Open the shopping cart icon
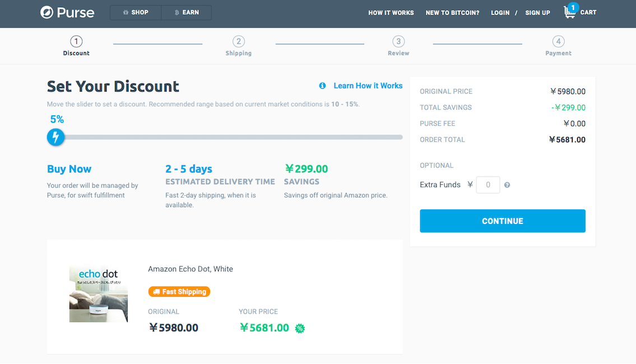Image resolution: width=636 pixels, height=364 pixels. click(570, 12)
